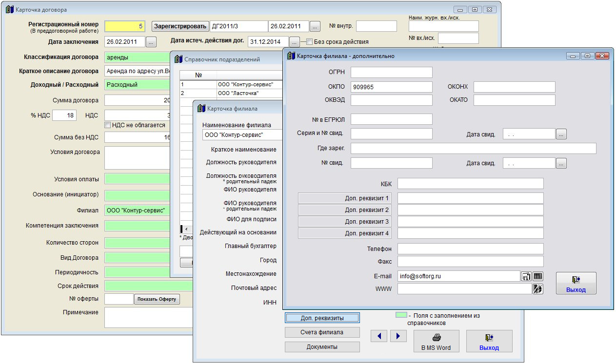The width and height of the screenshot is (616, 364).
Task: Open date picker beside Серия и № свид. row
Action: pyautogui.click(x=561, y=134)
